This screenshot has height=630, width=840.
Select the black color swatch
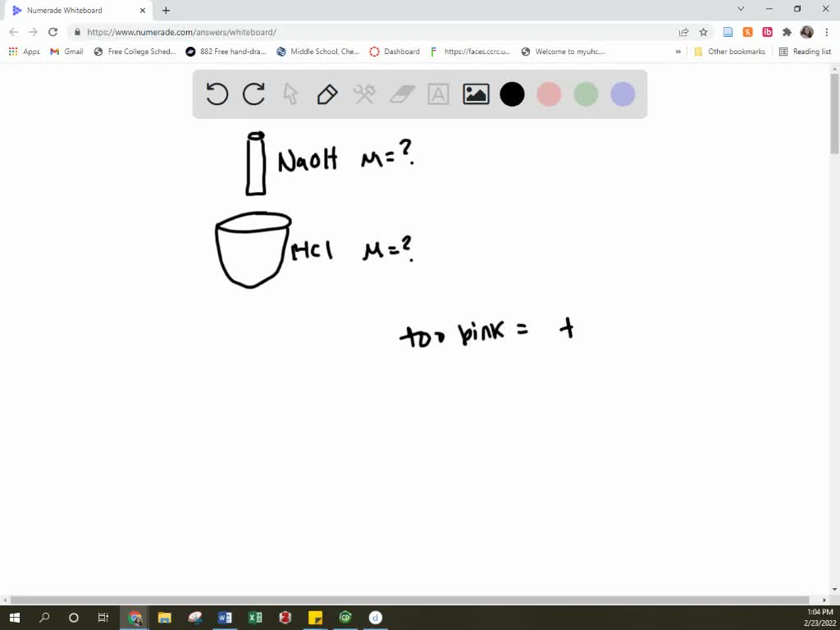coord(512,94)
